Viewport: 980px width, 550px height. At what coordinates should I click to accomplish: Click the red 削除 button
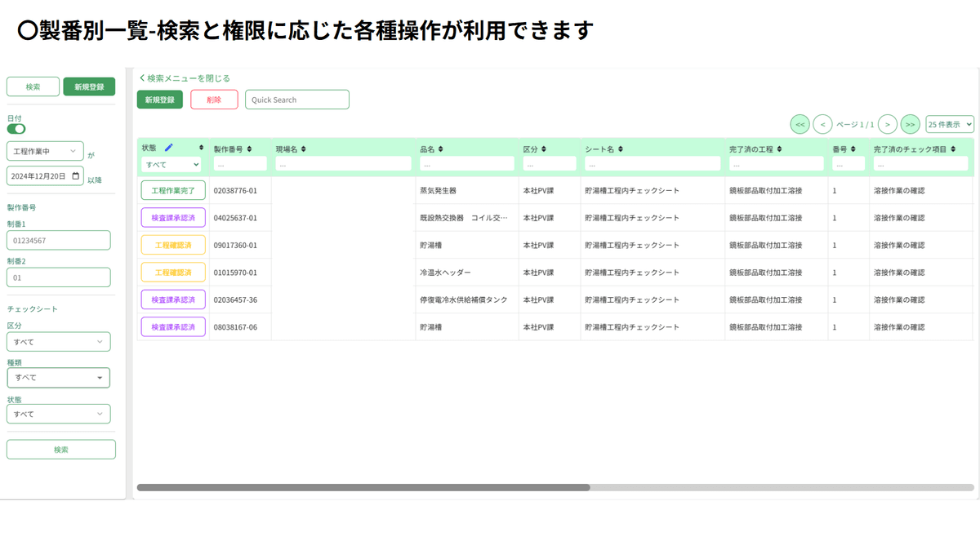tap(214, 99)
